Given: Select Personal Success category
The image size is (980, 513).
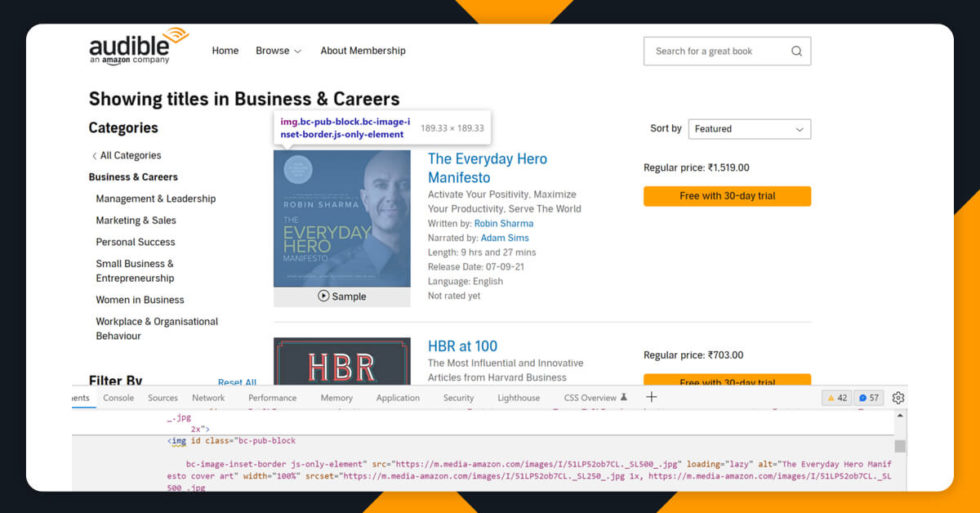Looking at the screenshot, I should (x=135, y=242).
